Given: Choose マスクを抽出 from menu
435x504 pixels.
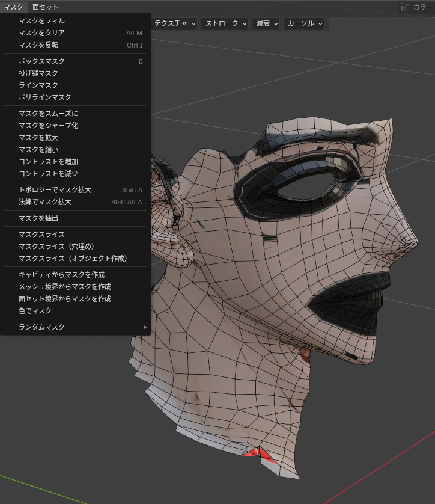Looking at the screenshot, I should coord(39,218).
